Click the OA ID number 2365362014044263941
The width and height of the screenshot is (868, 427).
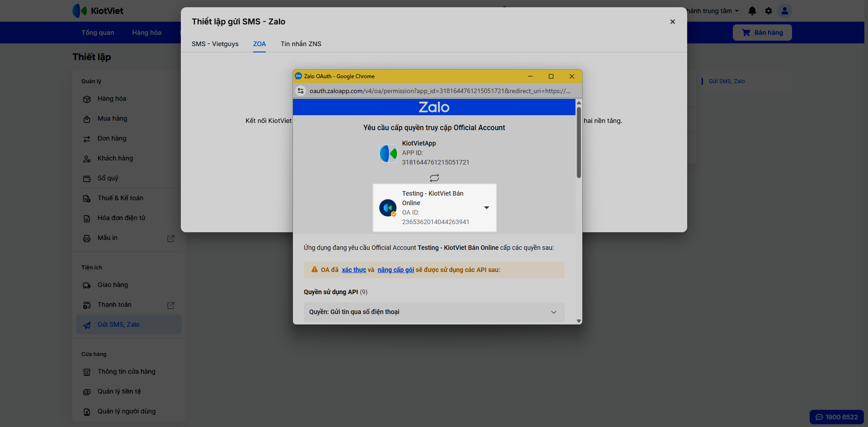(436, 222)
